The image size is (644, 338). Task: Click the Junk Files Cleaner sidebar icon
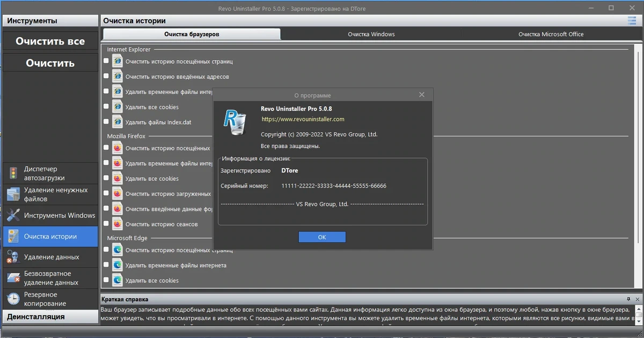pyautogui.click(x=13, y=195)
